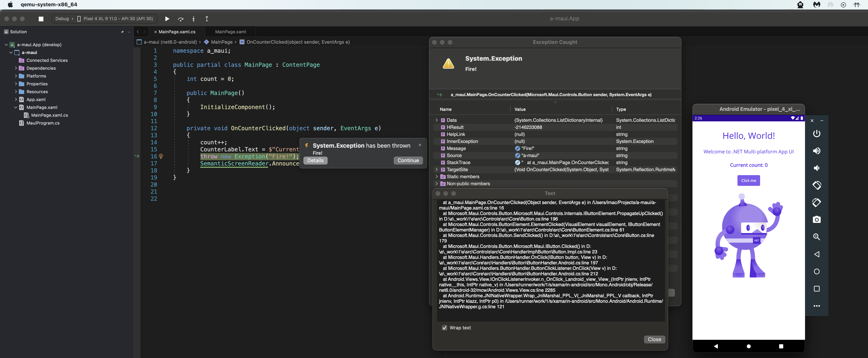Click the Click me button in the emulator

[748, 180]
